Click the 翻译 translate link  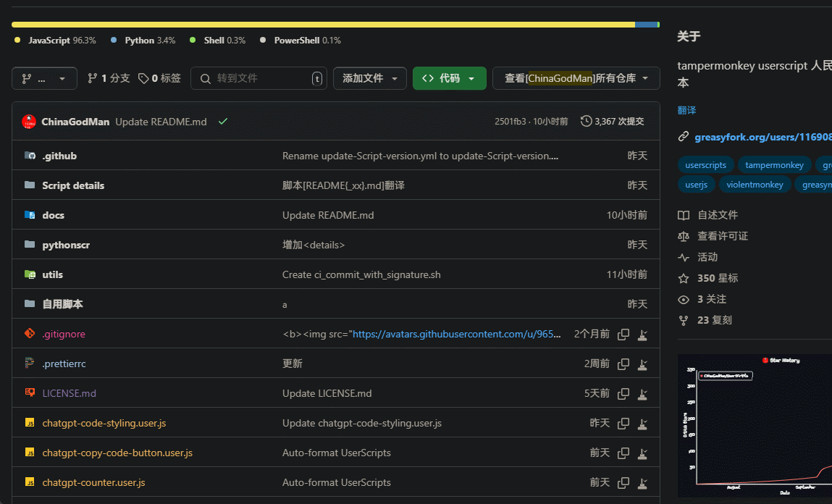686,110
